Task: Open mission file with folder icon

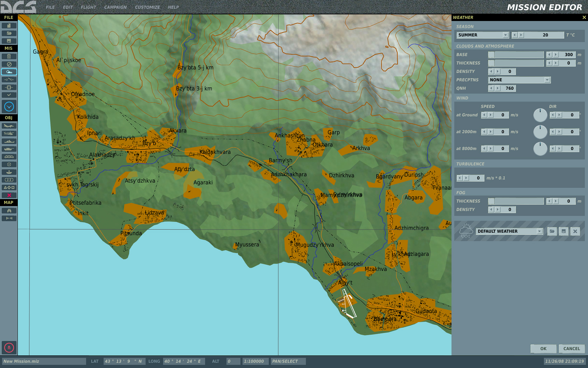Action: click(x=9, y=33)
